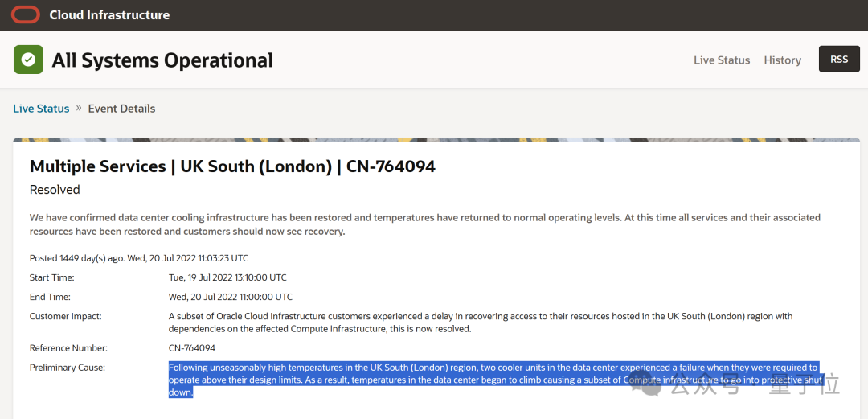Click the cooling infrastructure restored summary paragraph
Image resolution: width=868 pixels, height=419 pixels.
point(424,224)
